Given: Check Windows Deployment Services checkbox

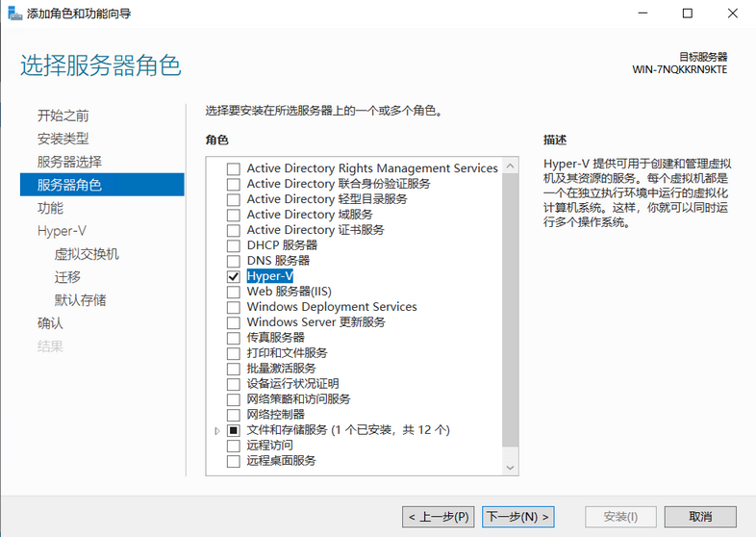Looking at the screenshot, I should [234, 307].
